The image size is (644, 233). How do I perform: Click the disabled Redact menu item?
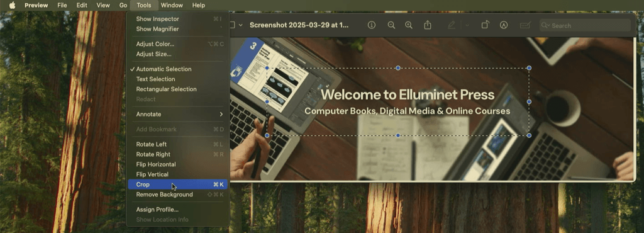point(177,99)
